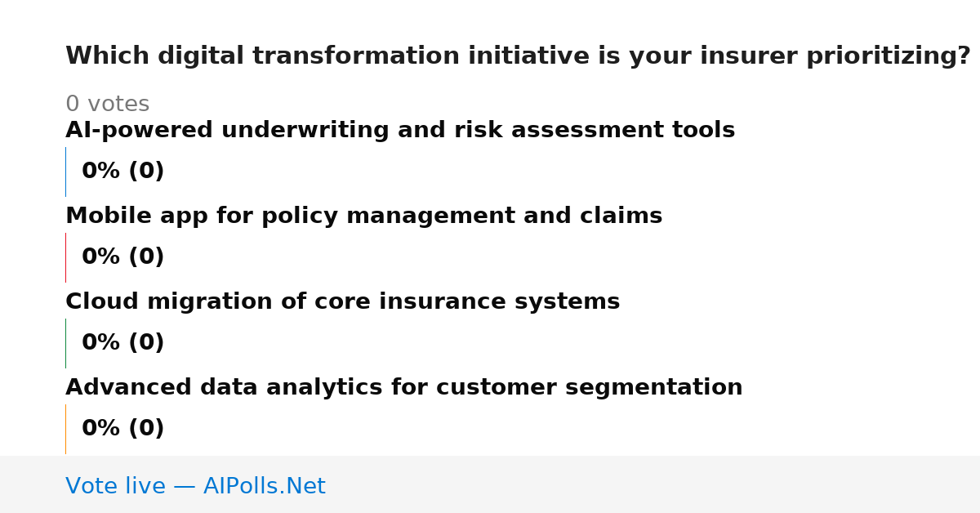Click 0% (0) result under Cloud migration

pos(122,343)
